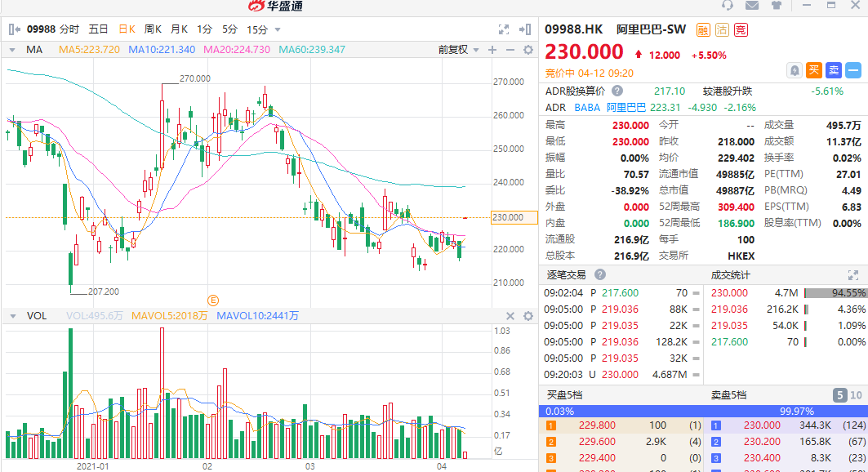Switch to the 15分 fifteen-minute chart

click(x=257, y=29)
